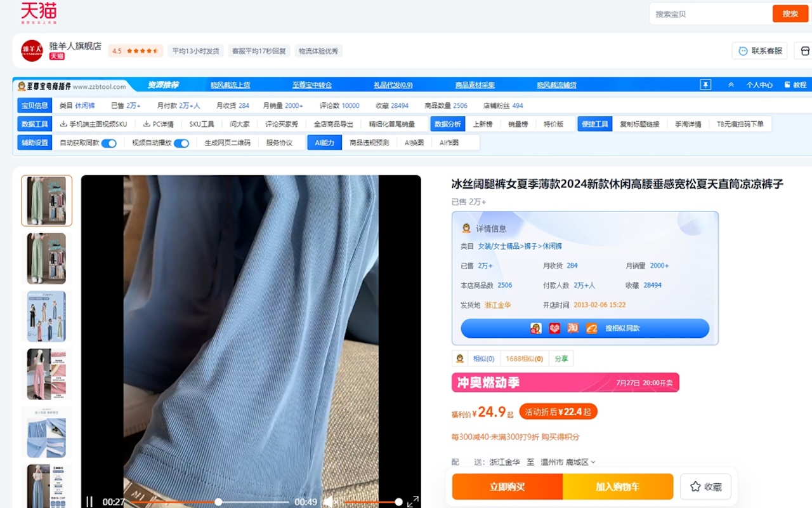The width and height of the screenshot is (812, 508).
Task: Click the Taobao icon in the 搜相似同款 bar
Action: (x=572, y=328)
